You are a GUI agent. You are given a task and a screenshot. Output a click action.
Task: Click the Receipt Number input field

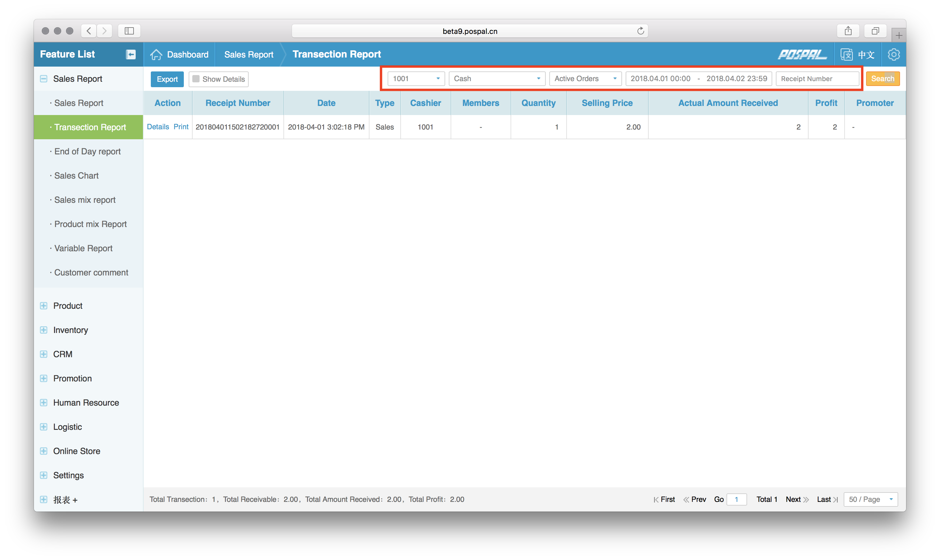817,78
